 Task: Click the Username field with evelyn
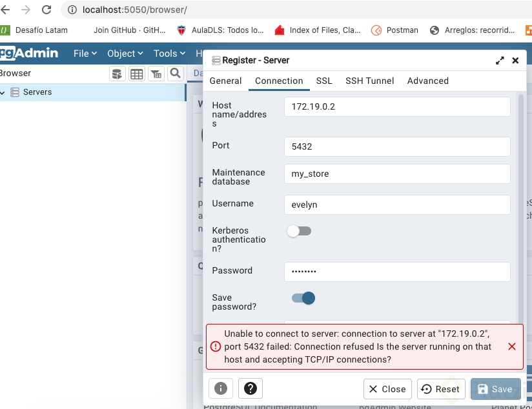click(x=397, y=205)
